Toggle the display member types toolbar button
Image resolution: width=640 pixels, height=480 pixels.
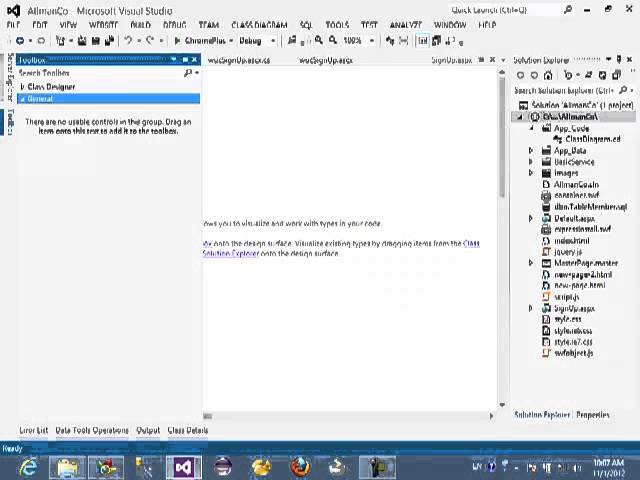(x=423, y=41)
